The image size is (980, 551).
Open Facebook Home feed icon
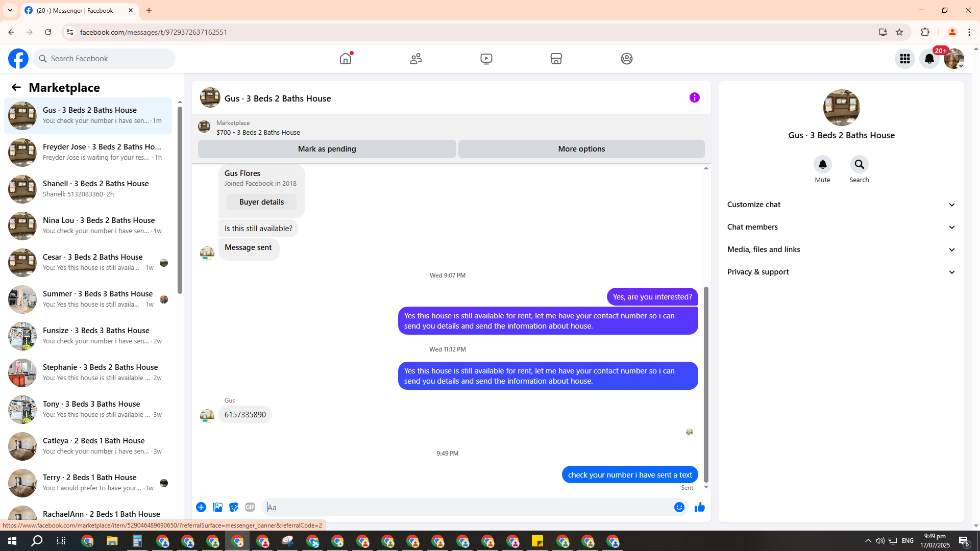(346, 59)
